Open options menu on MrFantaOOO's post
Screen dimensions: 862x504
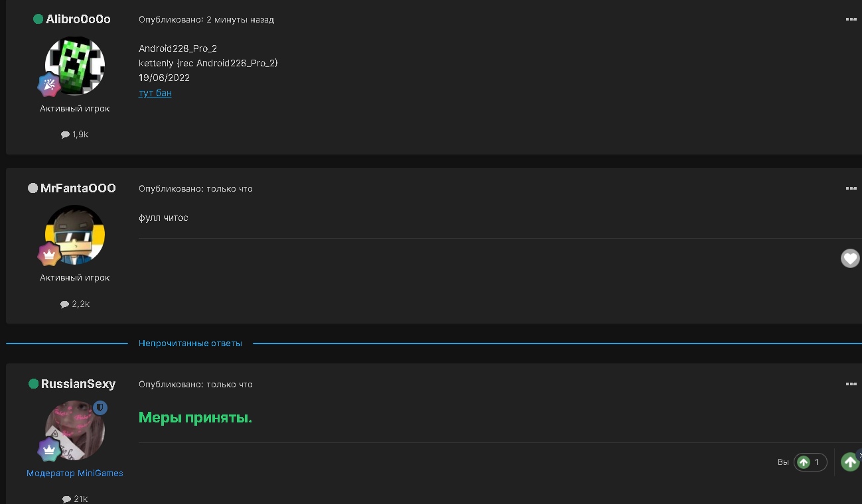click(x=851, y=189)
